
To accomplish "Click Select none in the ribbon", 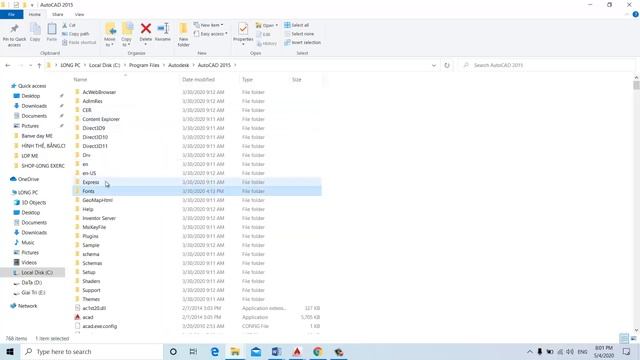I will [299, 34].
